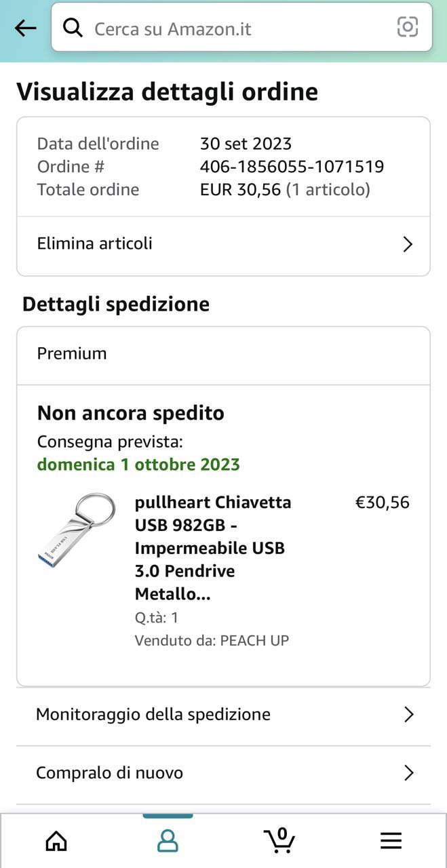Tap the order number 406-1856055-1071519

click(292, 166)
